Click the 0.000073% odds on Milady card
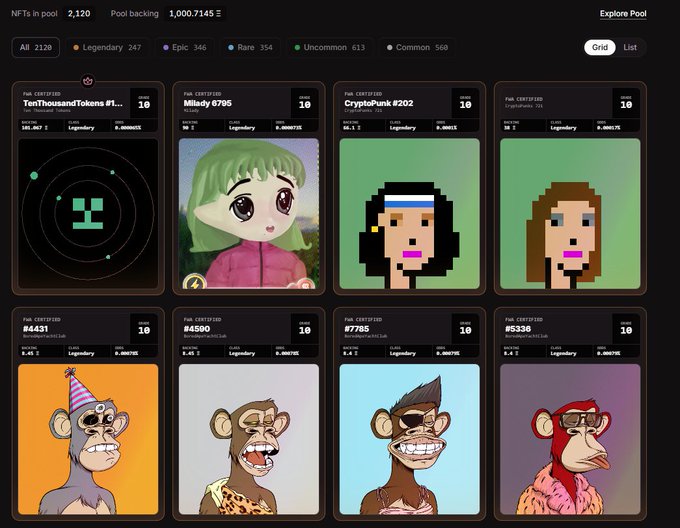 pyautogui.click(x=289, y=128)
